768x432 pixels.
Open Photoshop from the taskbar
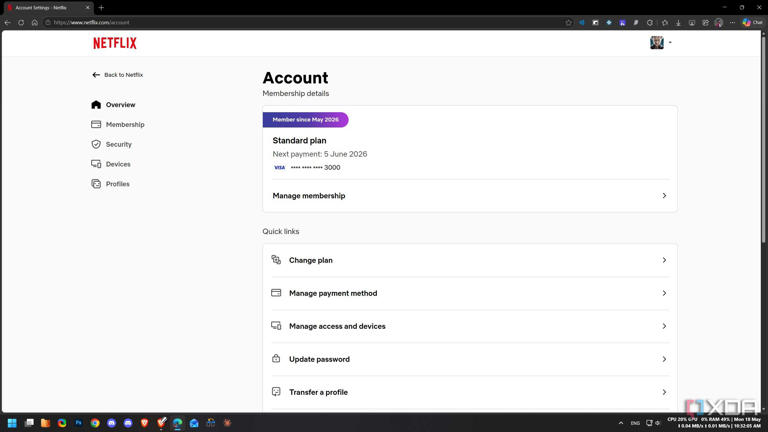(x=78, y=423)
